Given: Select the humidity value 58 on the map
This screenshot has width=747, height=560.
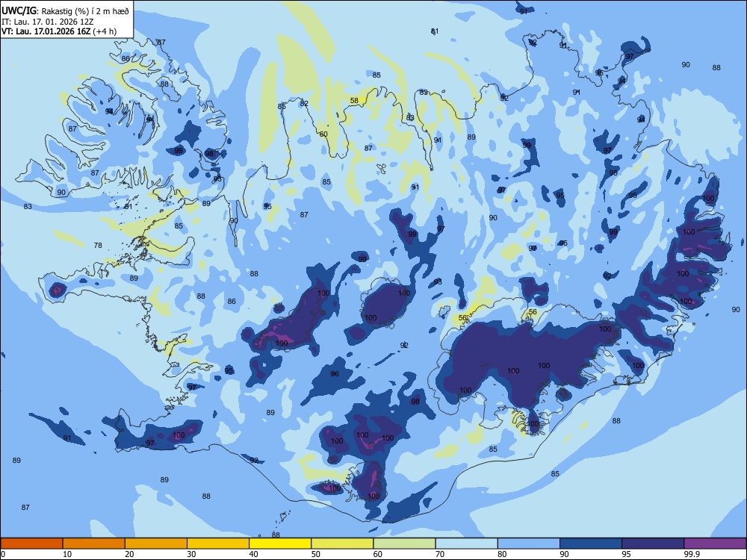Looking at the screenshot, I should pyautogui.click(x=354, y=101).
